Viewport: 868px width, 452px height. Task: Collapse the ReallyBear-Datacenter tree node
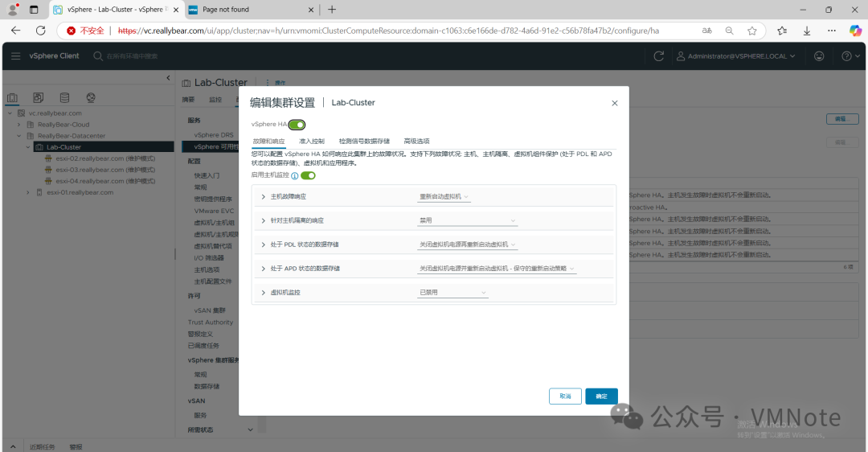(18, 136)
